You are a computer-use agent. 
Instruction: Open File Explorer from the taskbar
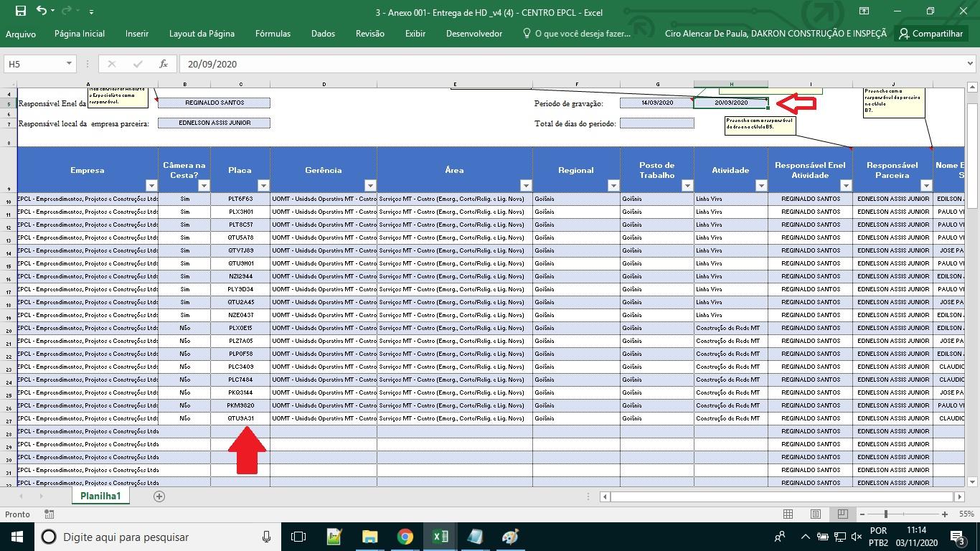[370, 537]
